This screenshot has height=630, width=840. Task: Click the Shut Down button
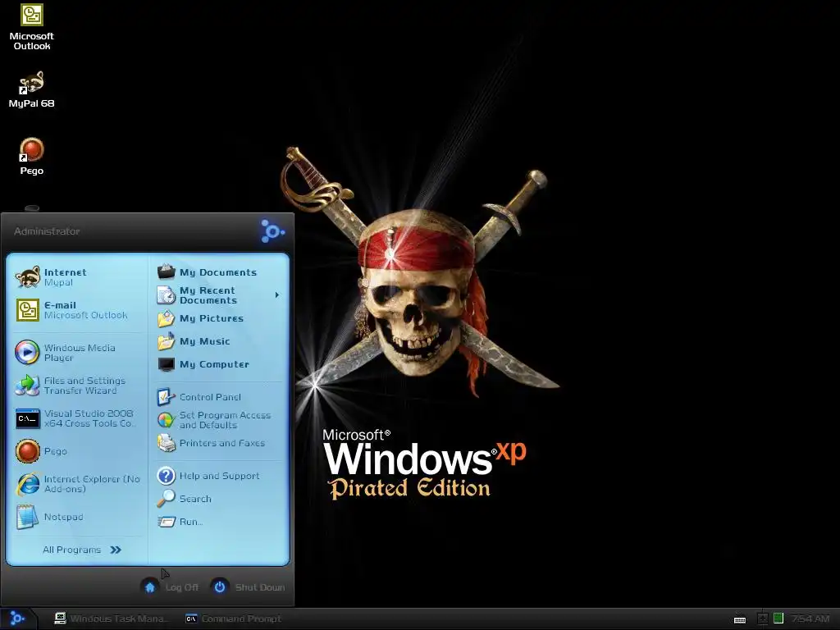248,587
